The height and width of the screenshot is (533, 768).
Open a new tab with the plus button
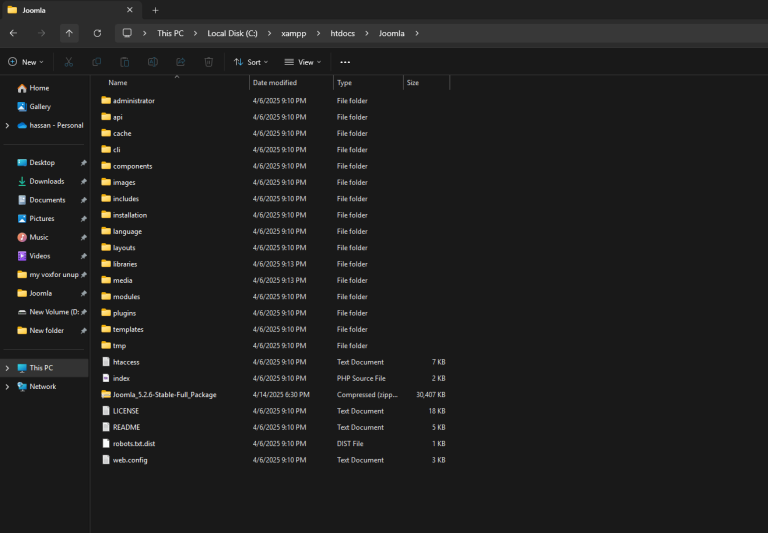click(x=155, y=10)
